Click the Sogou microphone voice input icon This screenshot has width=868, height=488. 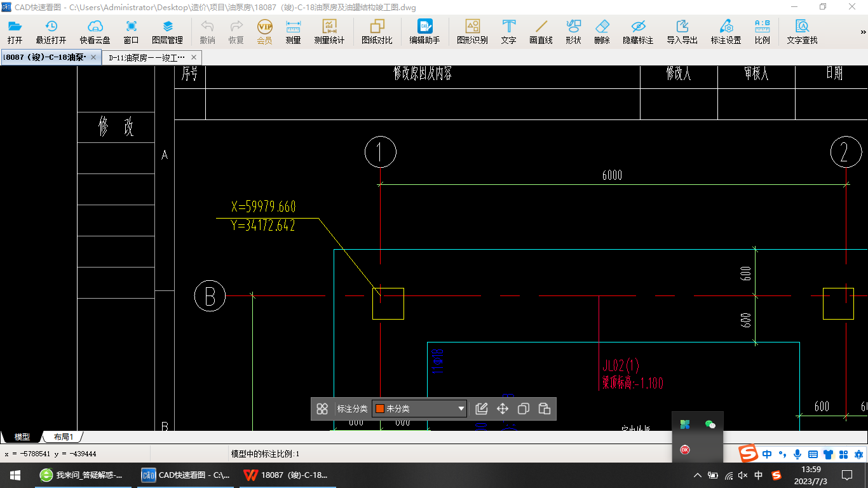click(797, 454)
